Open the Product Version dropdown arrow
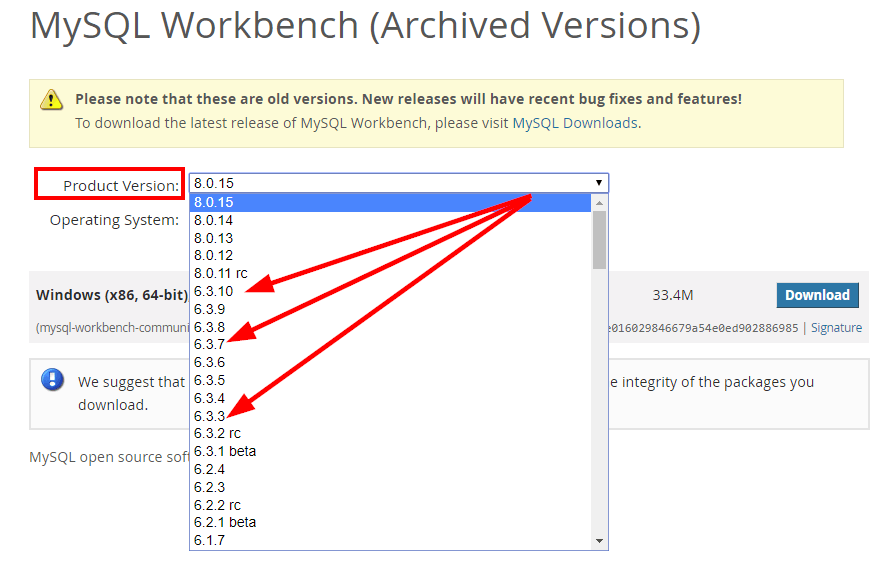Screen dimensions: 885x585 598,183
